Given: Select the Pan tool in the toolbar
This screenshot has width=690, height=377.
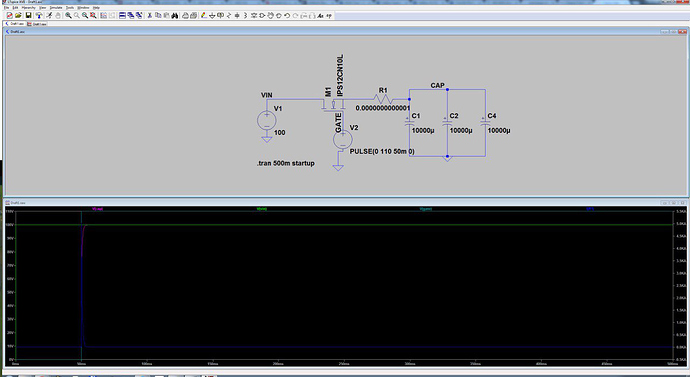Looking at the screenshot, I should (77, 15).
